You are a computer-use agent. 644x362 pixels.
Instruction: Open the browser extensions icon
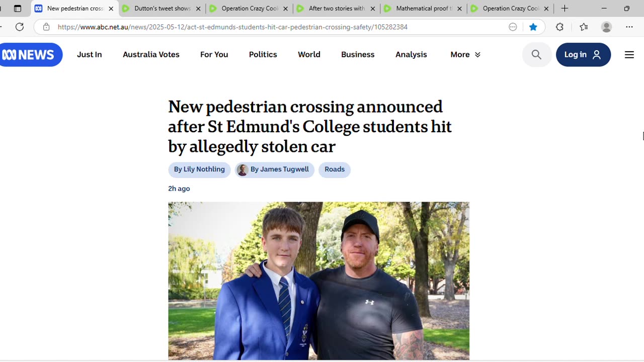(x=559, y=27)
